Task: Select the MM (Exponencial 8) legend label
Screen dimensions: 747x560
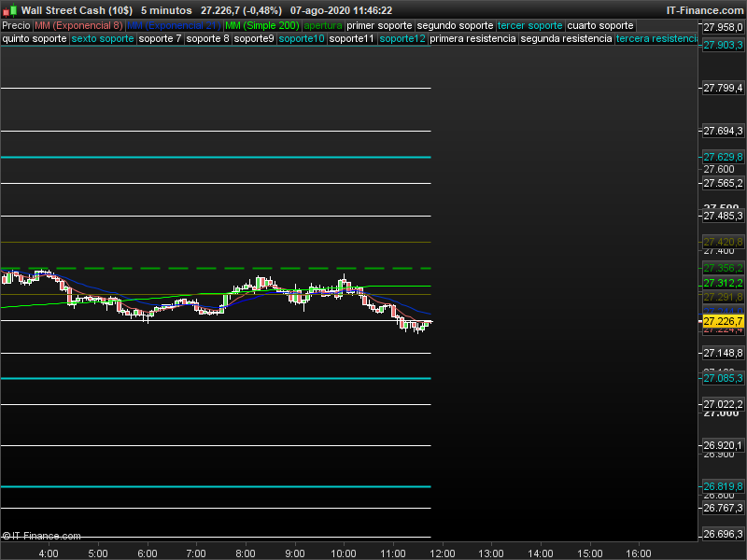Action: tap(78, 25)
